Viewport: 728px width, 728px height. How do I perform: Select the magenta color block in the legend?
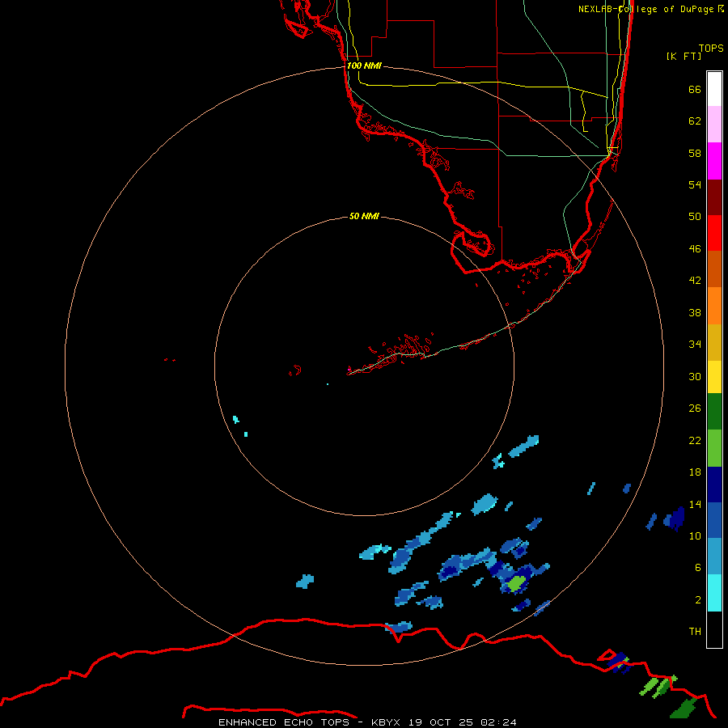click(714, 161)
